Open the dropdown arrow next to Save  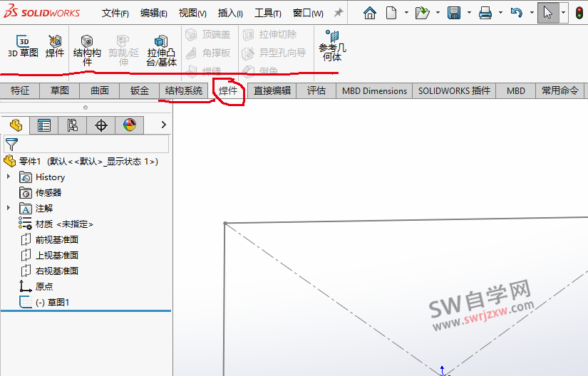pyautogui.click(x=469, y=13)
